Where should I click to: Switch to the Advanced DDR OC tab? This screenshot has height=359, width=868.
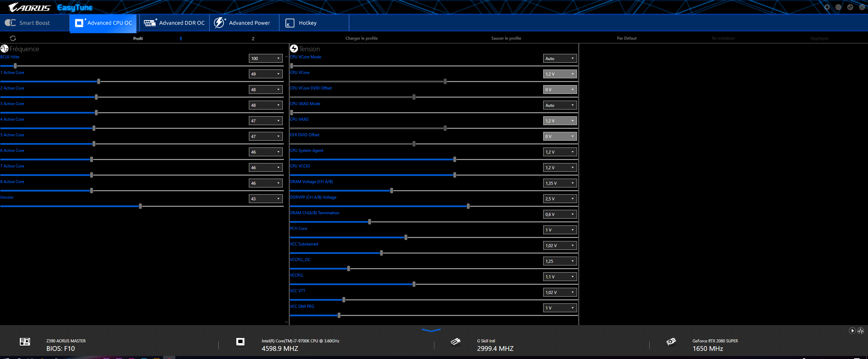174,23
